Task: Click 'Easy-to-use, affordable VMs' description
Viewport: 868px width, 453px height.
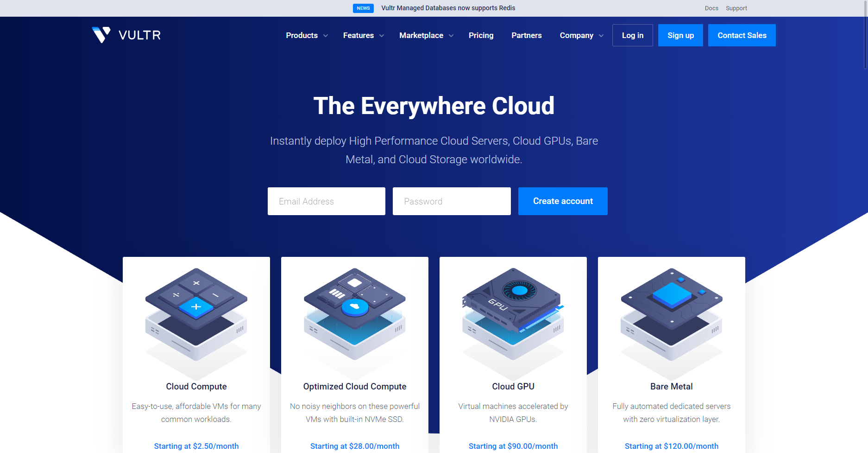Action: pyautogui.click(x=196, y=413)
